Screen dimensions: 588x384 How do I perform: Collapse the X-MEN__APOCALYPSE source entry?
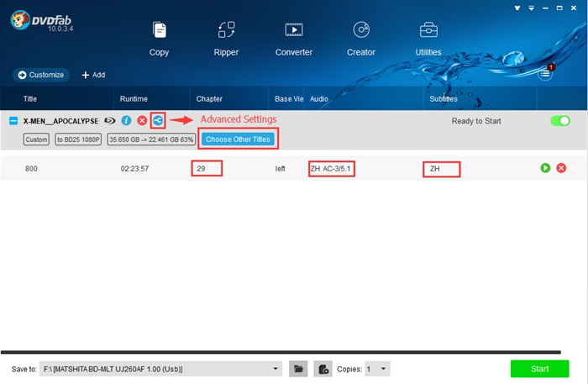[x=13, y=121]
